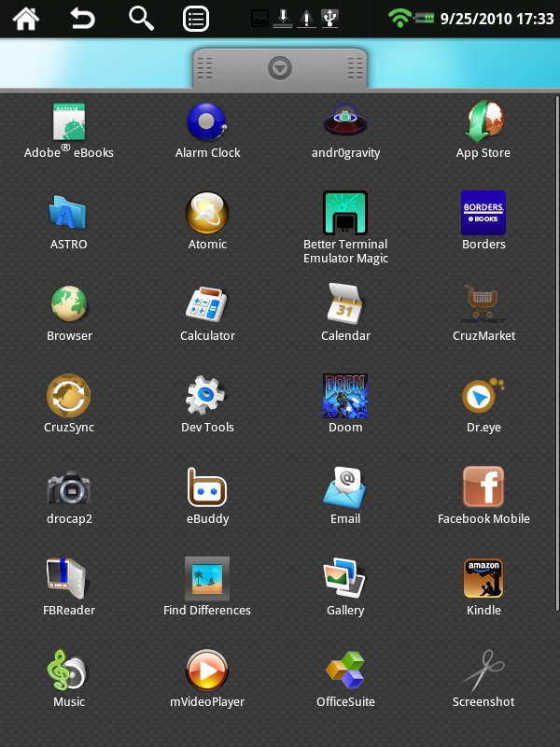The image size is (560, 747).
Task: Open Dr.eye app
Action: tap(483, 395)
